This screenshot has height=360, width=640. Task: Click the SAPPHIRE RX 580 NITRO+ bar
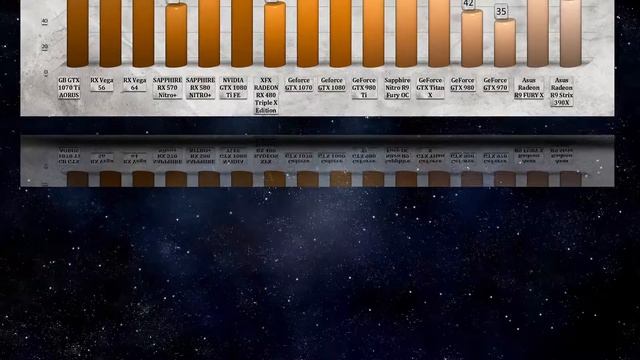click(209, 33)
